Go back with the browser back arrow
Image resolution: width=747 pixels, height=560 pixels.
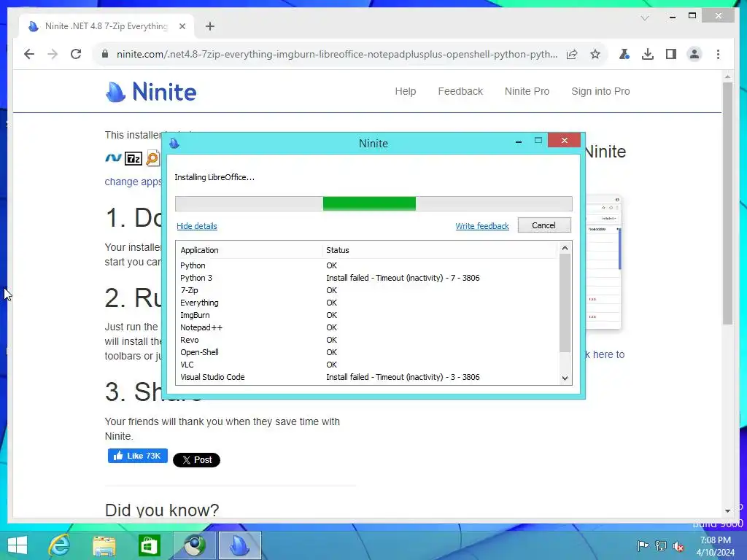(x=29, y=54)
